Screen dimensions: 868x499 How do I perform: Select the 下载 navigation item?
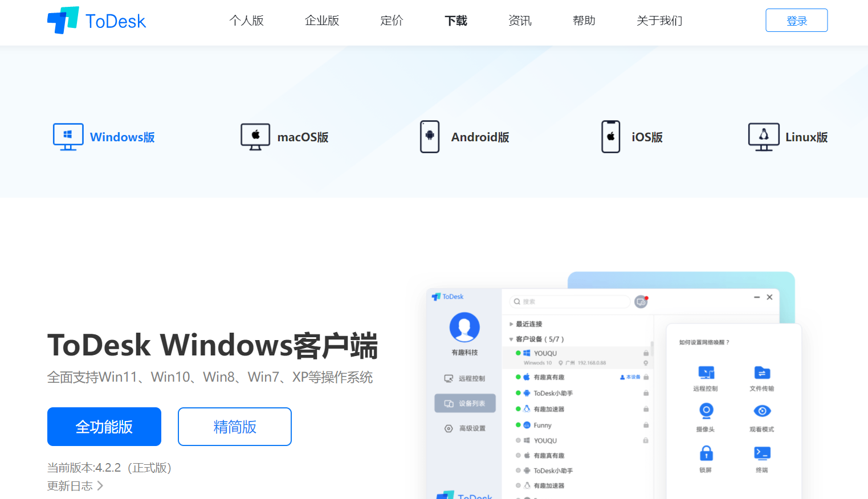(x=456, y=21)
